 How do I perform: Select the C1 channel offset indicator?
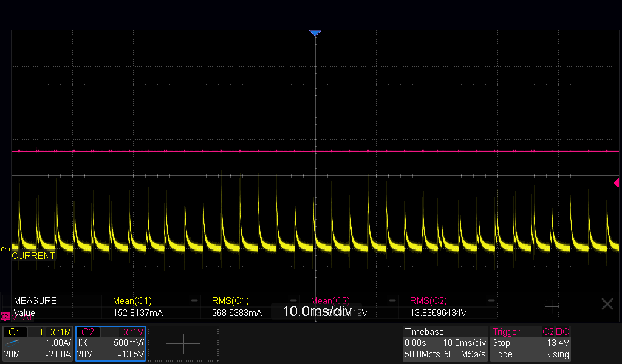[x=5, y=249]
